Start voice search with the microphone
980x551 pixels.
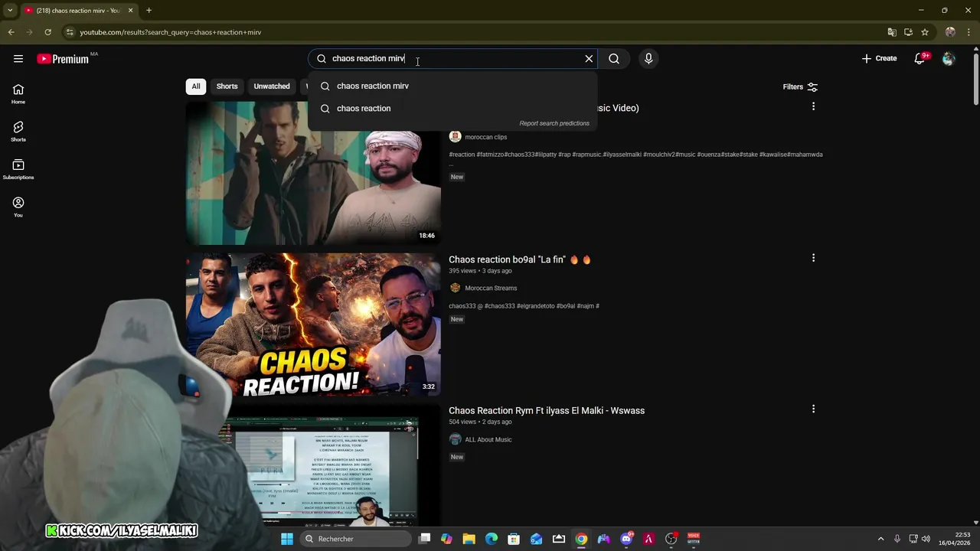(x=648, y=59)
